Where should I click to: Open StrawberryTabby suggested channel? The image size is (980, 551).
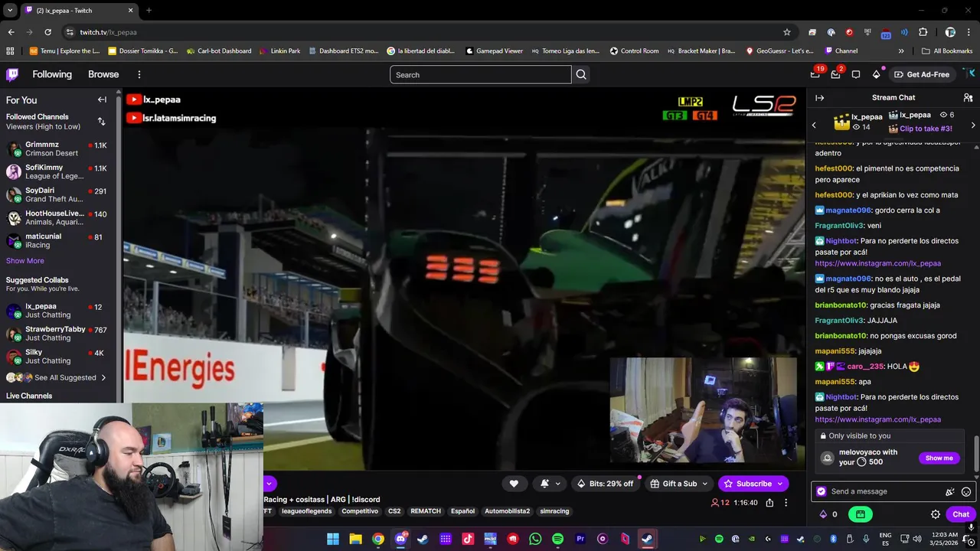(x=58, y=334)
